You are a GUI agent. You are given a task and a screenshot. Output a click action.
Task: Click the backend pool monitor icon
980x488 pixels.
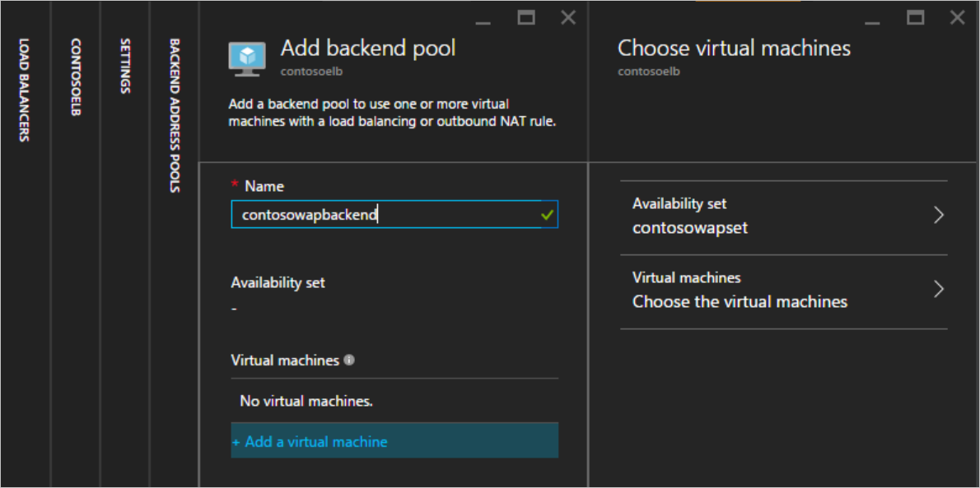pos(247,59)
